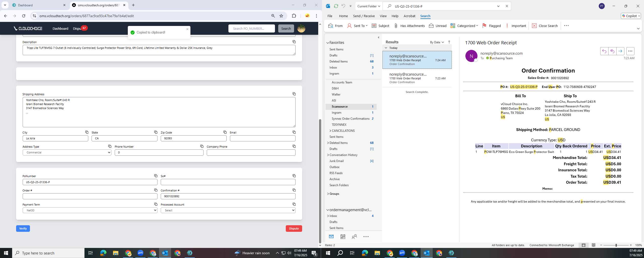Image resolution: width=644 pixels, height=258 pixels.
Task: Expand the CANCELLATIONS folder
Action: [330, 131]
